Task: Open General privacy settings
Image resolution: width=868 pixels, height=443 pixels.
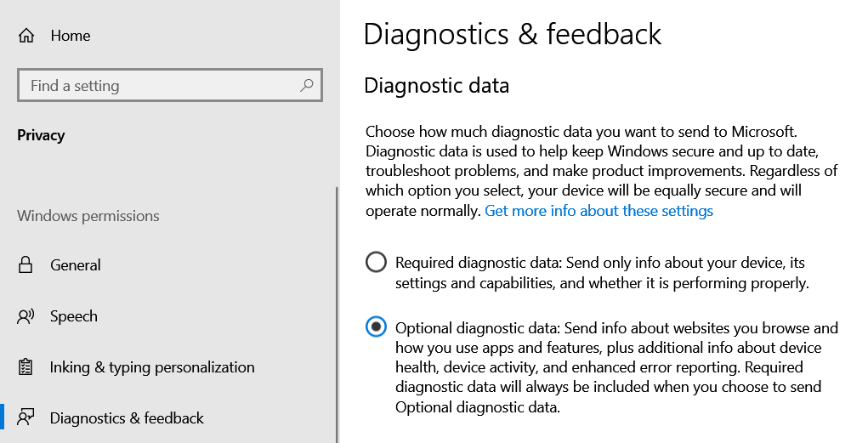Action: click(x=76, y=265)
